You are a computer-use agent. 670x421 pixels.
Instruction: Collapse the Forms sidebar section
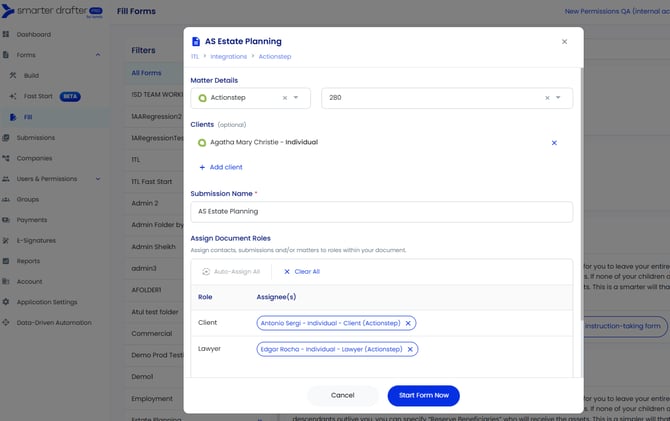point(98,56)
